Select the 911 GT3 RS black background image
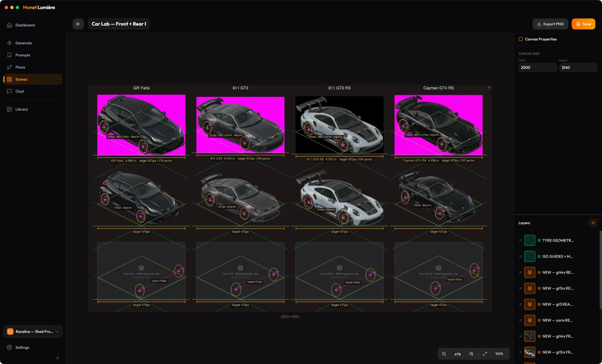The width and height of the screenshot is (602, 364). tap(339, 125)
